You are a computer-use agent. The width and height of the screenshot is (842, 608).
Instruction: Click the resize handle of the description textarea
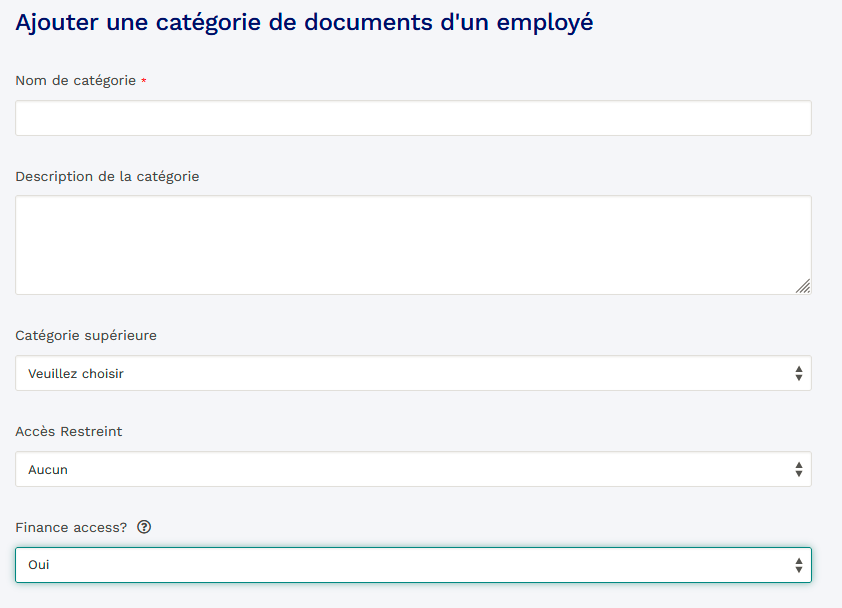tap(803, 286)
